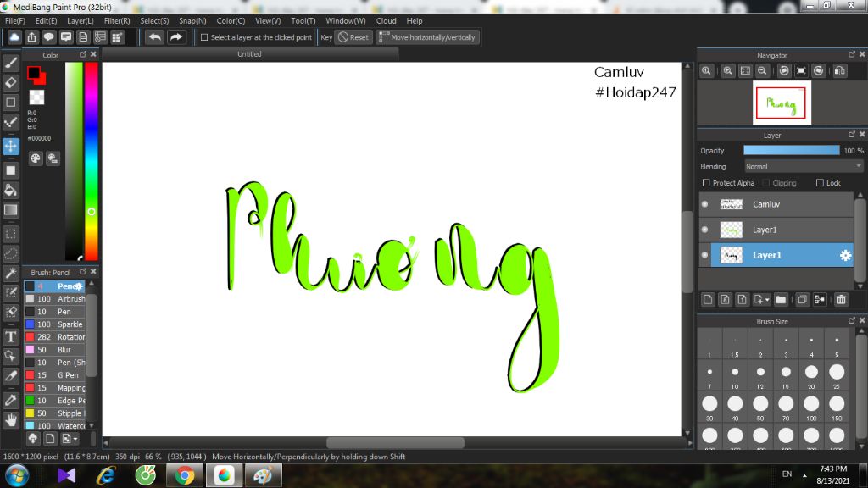
Task: Open the Layer menu
Action: [x=81, y=21]
